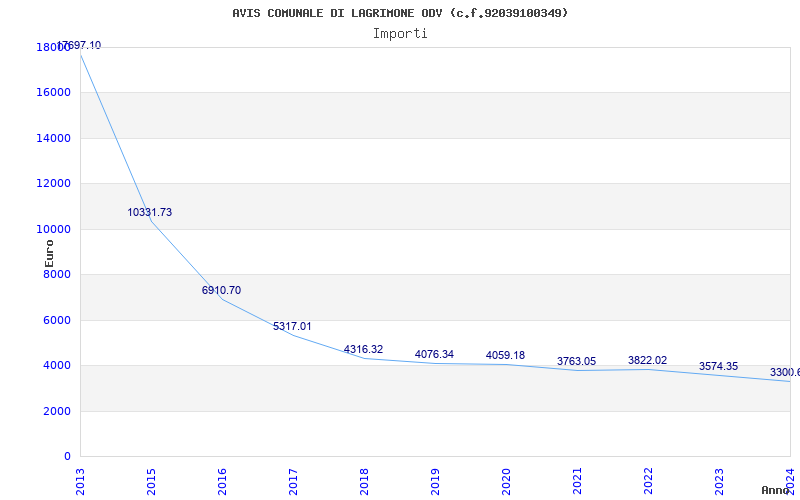Select the 4316.32 data label
Viewport: 800px width, 500px height.
coord(363,349)
